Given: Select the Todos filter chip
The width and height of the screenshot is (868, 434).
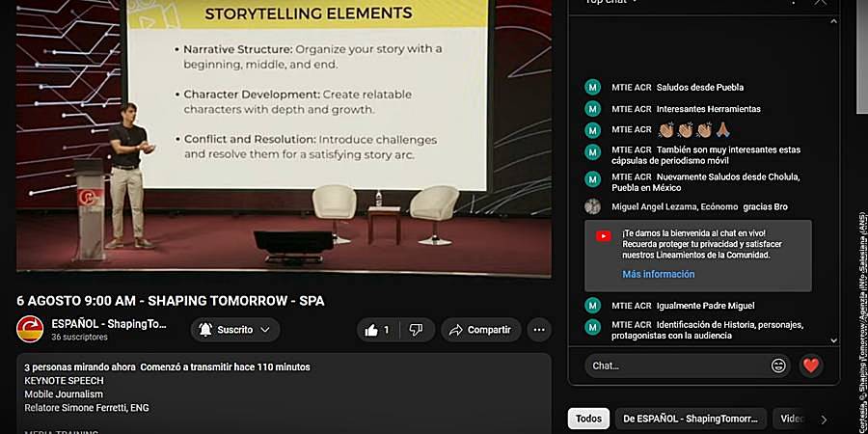Looking at the screenshot, I should pyautogui.click(x=588, y=419).
